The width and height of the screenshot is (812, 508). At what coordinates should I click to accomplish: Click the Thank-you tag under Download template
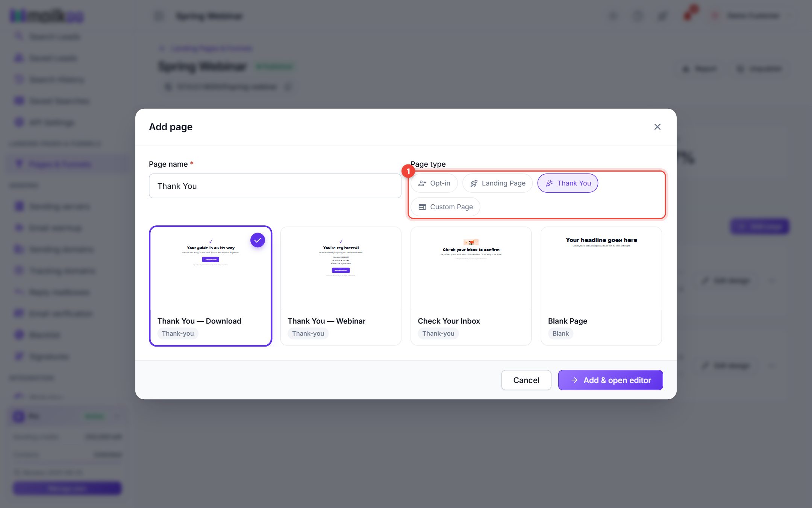(178, 333)
